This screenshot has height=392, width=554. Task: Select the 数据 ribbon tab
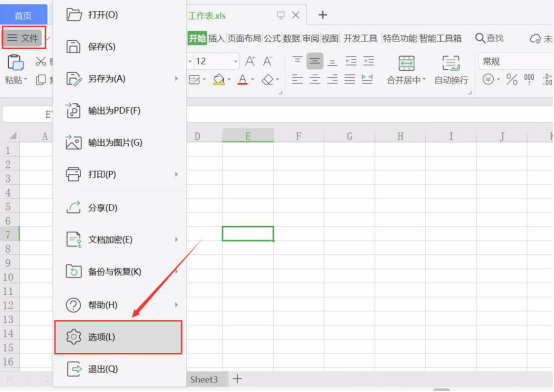[291, 38]
